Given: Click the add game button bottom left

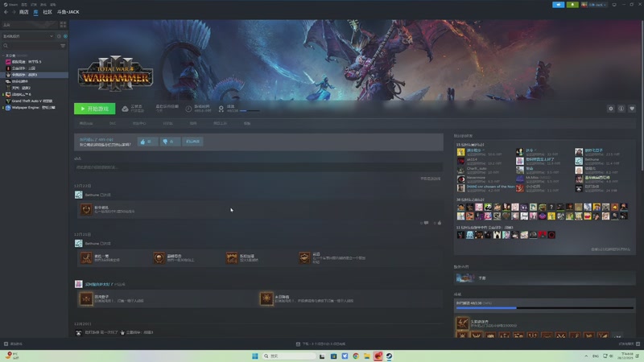Looking at the screenshot, I should pyautogui.click(x=13, y=344).
